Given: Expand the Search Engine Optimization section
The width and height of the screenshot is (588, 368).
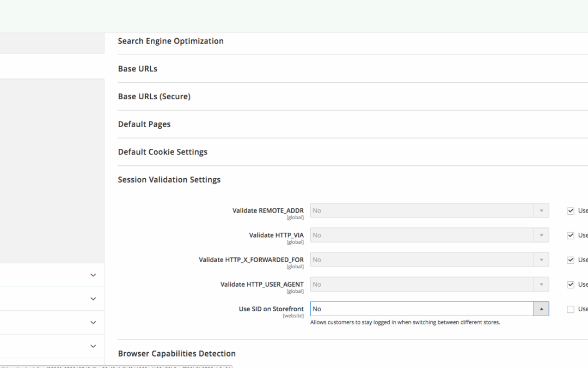Looking at the screenshot, I should click(170, 41).
